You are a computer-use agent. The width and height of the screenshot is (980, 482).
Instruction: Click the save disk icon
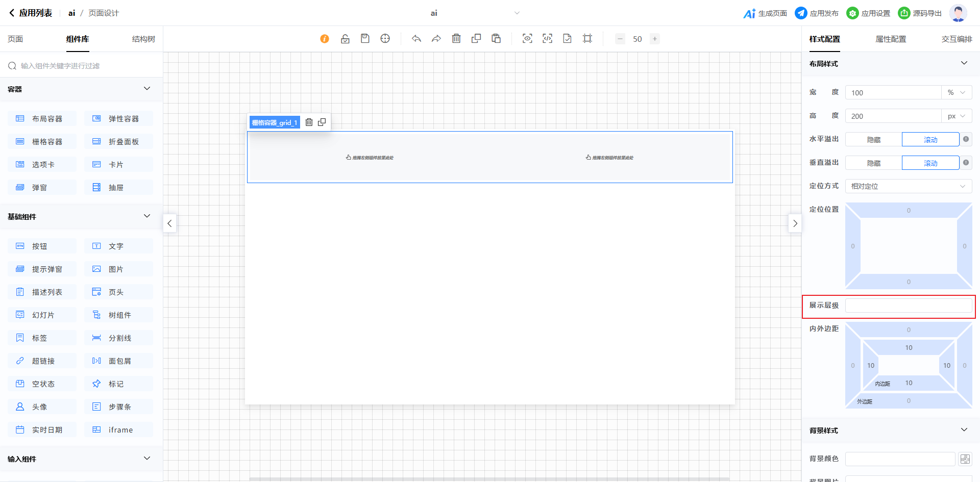tap(365, 39)
